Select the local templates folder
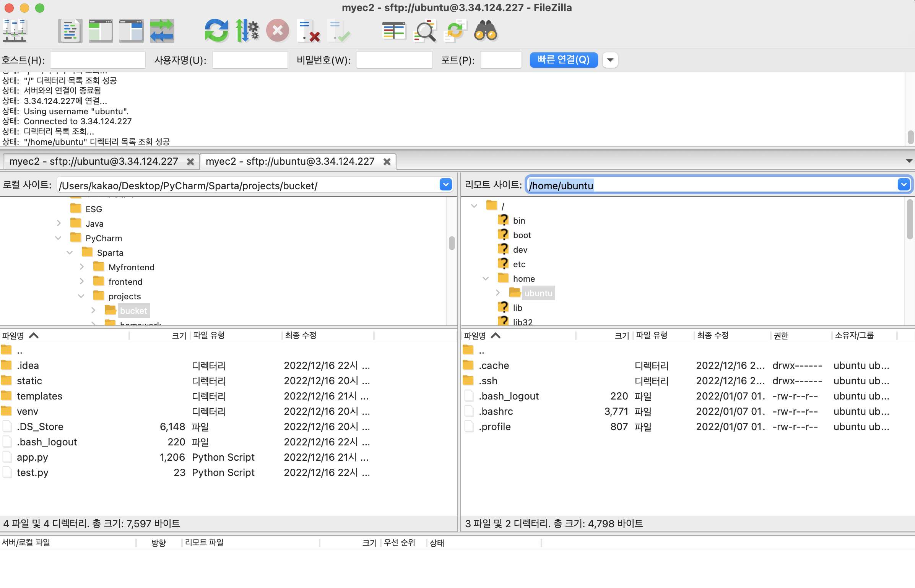Image resolution: width=915 pixels, height=588 pixels. point(39,396)
